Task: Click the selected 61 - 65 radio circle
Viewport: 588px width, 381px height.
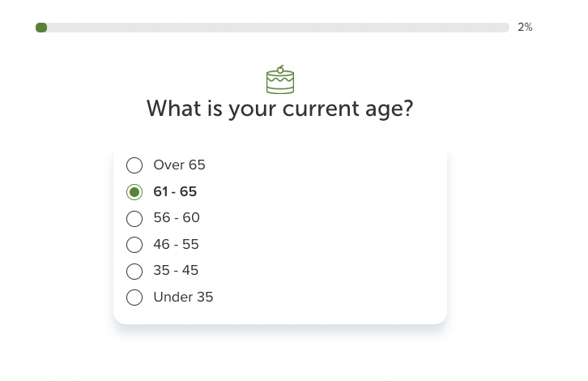Action: pyautogui.click(x=134, y=192)
